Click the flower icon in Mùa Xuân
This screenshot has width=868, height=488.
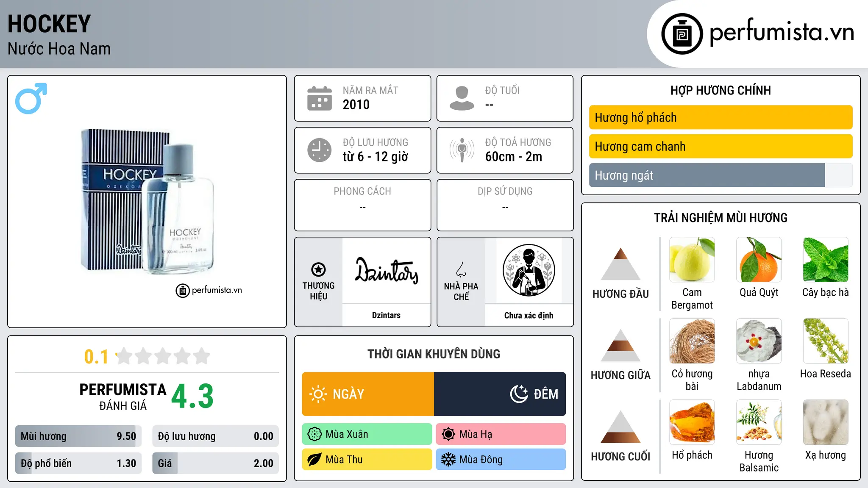(314, 434)
